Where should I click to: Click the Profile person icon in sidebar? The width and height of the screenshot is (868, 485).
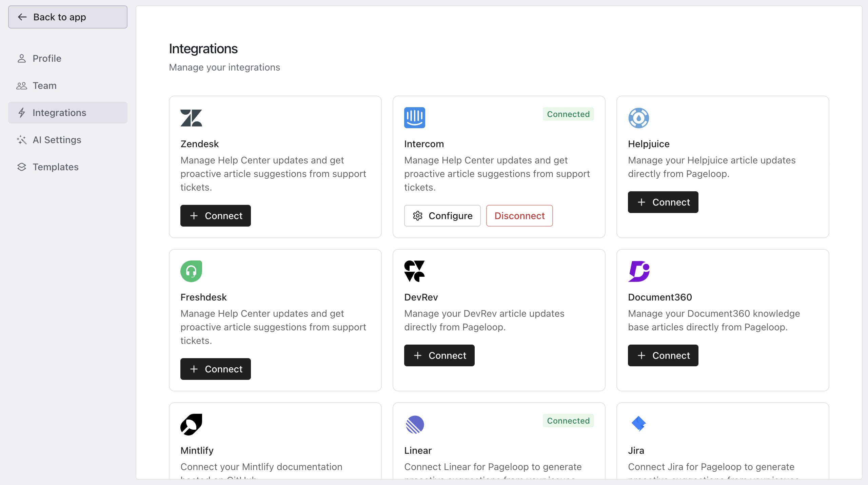pos(22,58)
